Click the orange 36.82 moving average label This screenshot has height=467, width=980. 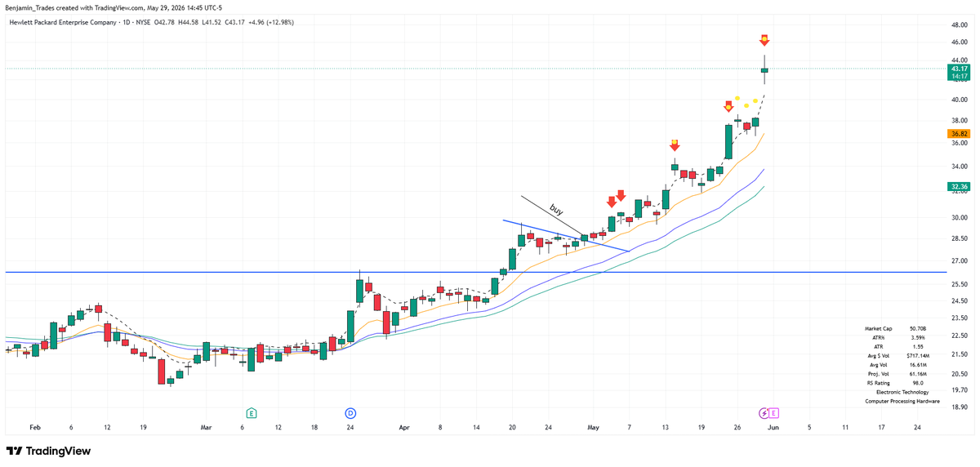(958, 133)
